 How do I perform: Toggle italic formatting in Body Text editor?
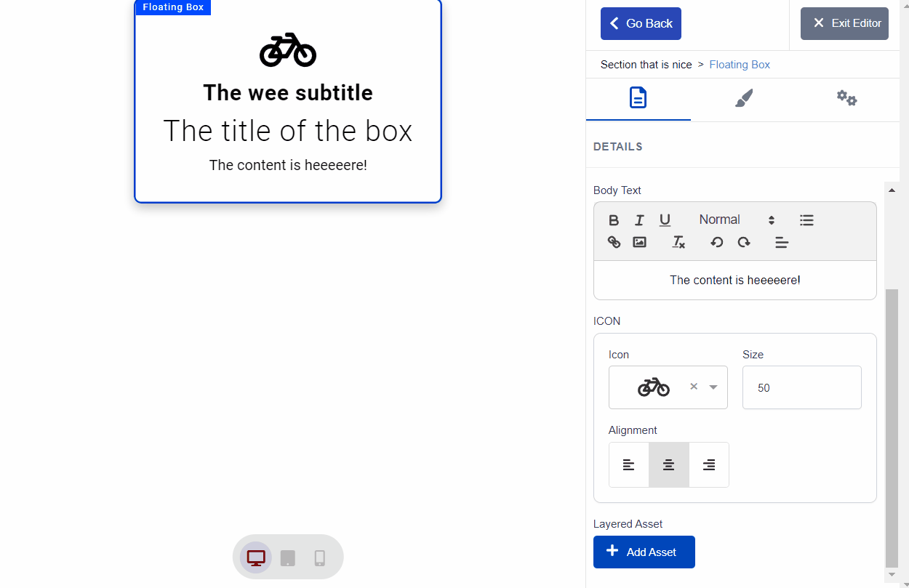(x=639, y=220)
